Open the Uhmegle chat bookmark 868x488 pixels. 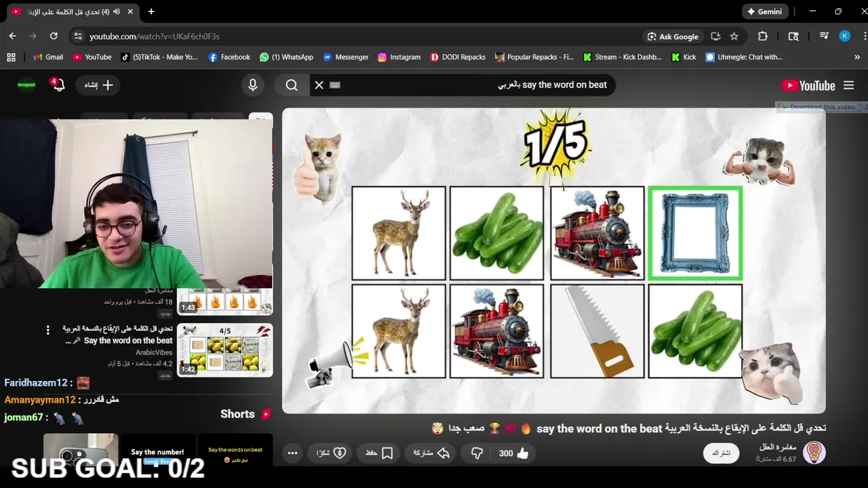(x=743, y=57)
